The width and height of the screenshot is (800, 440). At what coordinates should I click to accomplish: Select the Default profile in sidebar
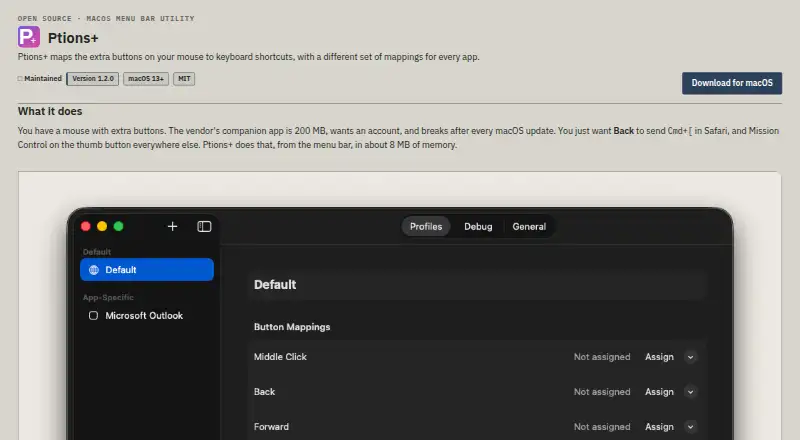coord(147,270)
